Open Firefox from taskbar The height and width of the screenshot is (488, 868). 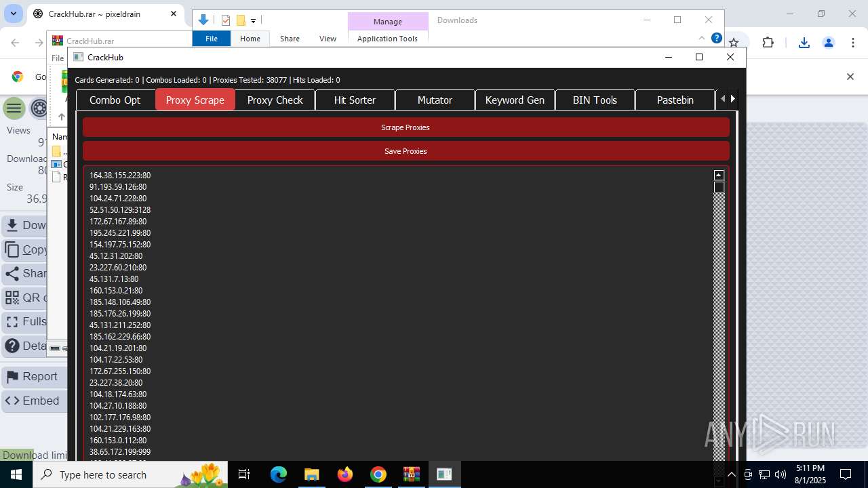tap(345, 474)
